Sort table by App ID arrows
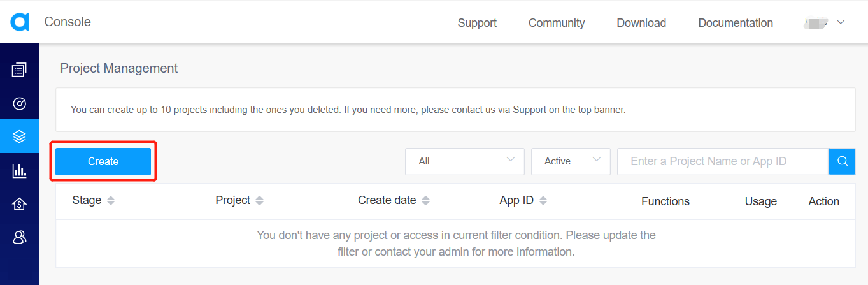The image size is (868, 285). (543, 200)
